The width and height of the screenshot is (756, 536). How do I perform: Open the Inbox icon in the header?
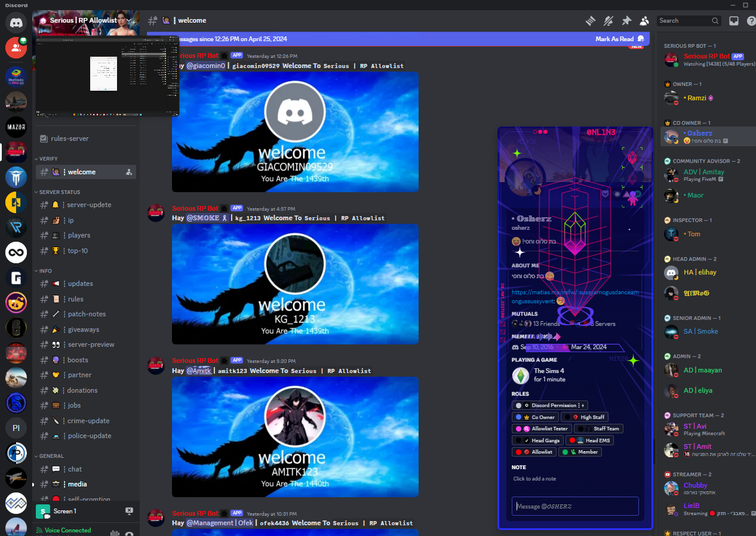tap(734, 21)
